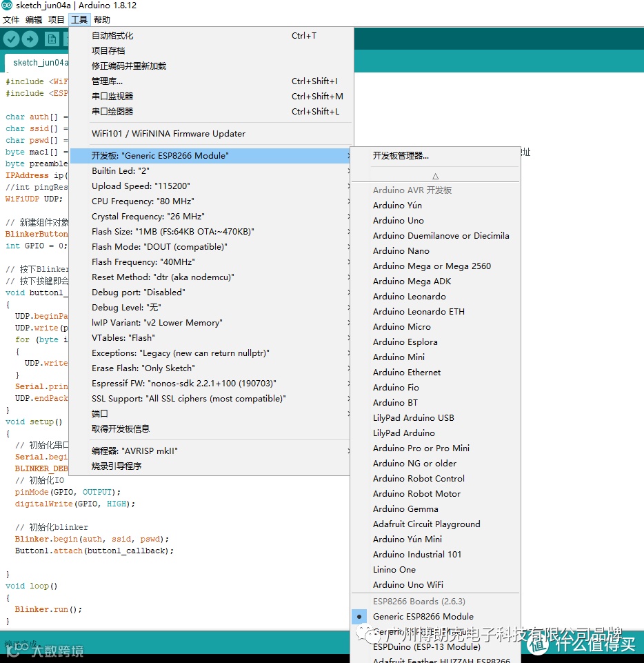Open Espressif FW nonos-sdk option
Viewport: 644px width, 663px height.
210,384
